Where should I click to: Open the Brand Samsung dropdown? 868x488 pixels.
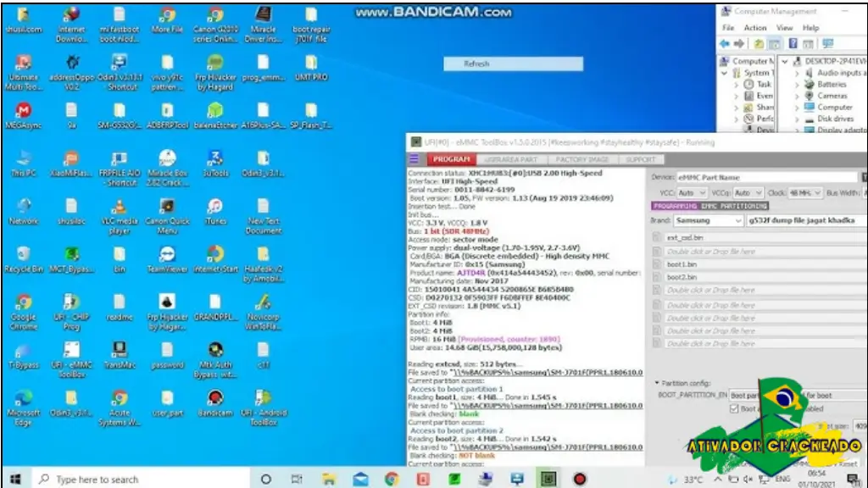pyautogui.click(x=708, y=220)
